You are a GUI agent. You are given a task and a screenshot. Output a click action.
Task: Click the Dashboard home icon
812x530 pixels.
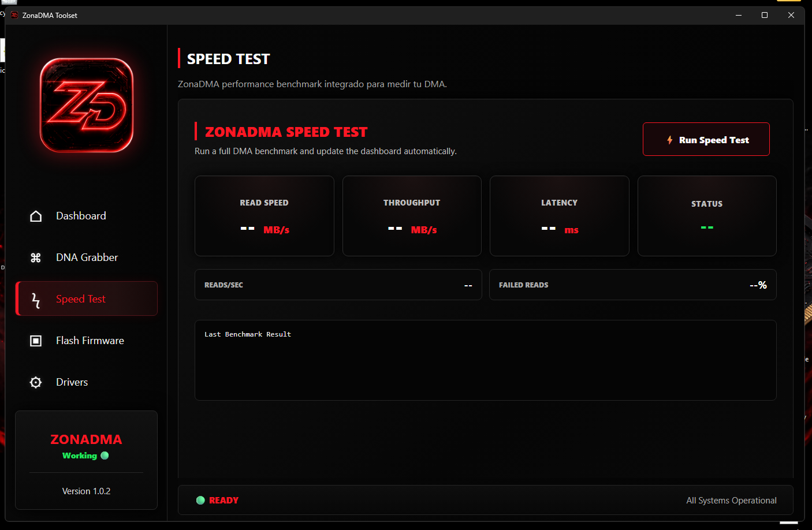[36, 216]
